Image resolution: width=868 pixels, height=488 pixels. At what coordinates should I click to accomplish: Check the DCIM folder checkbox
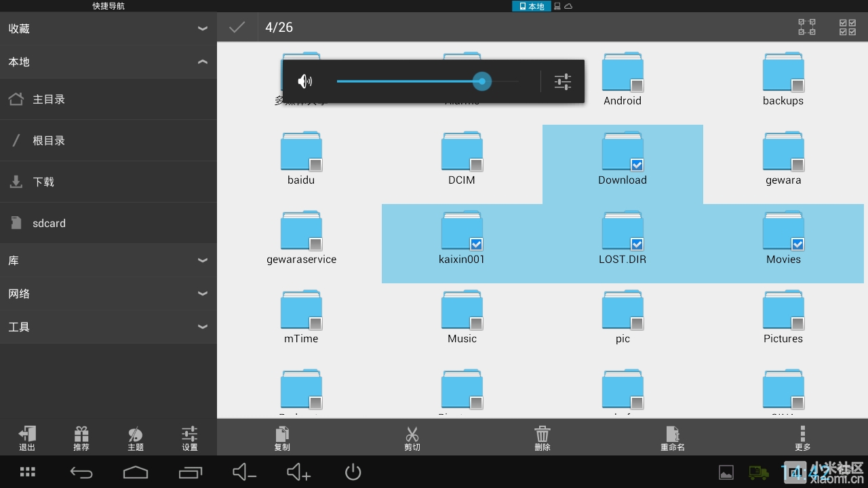point(476,165)
